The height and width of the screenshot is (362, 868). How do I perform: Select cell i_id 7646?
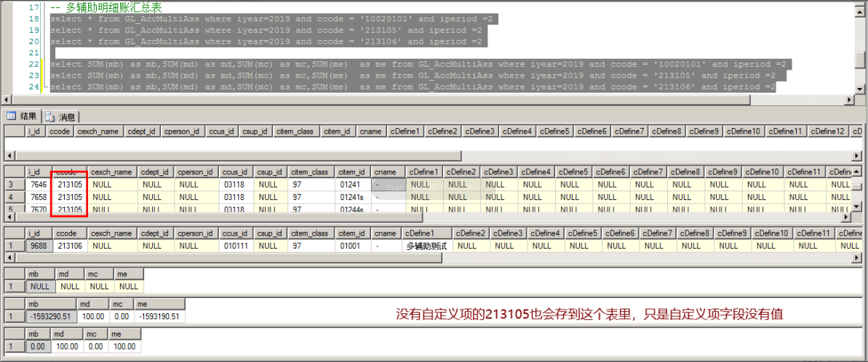point(39,185)
